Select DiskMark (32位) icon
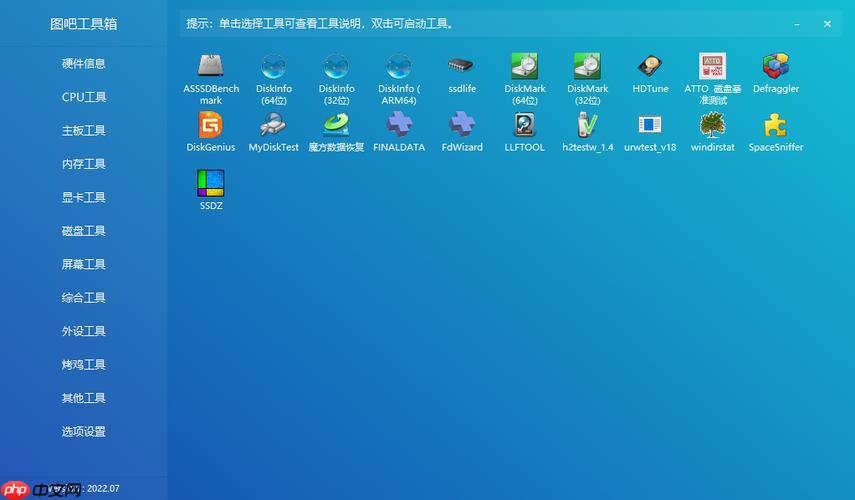 point(587,66)
